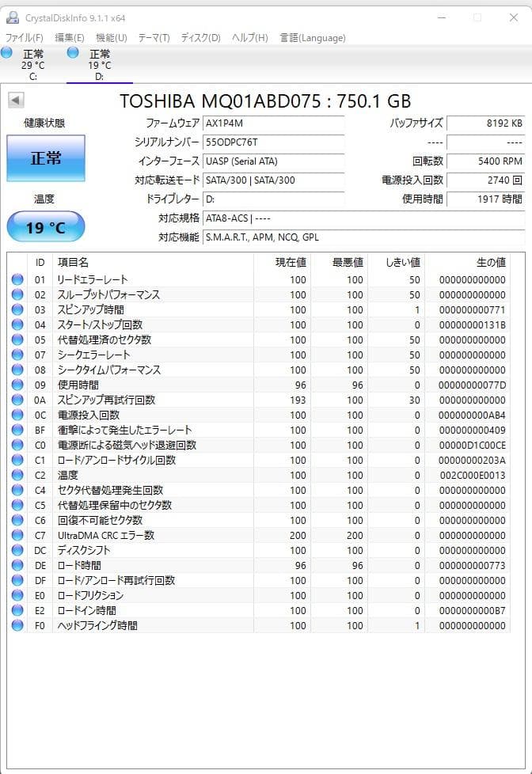
Task: Click raw value 00000000131B
Action: coord(473,324)
